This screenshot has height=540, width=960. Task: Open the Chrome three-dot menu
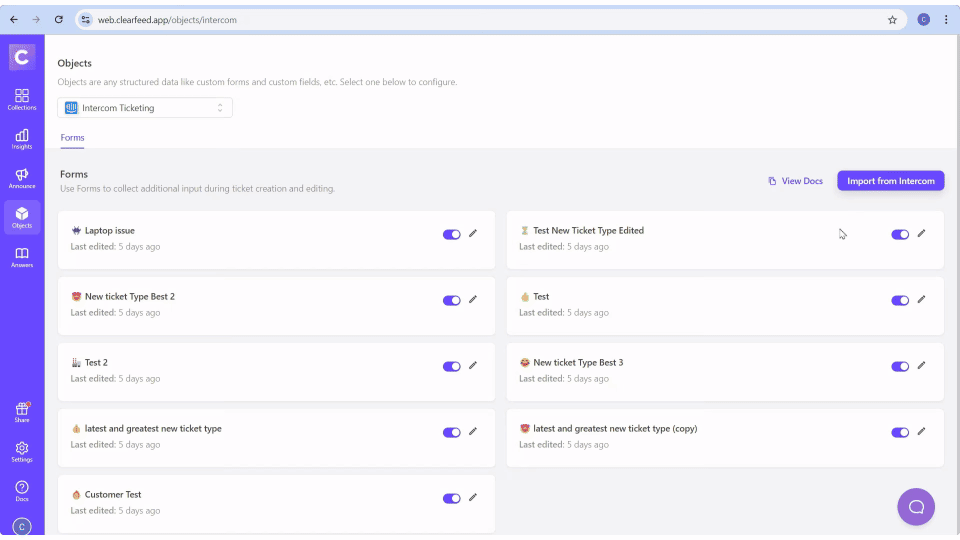[x=946, y=19]
